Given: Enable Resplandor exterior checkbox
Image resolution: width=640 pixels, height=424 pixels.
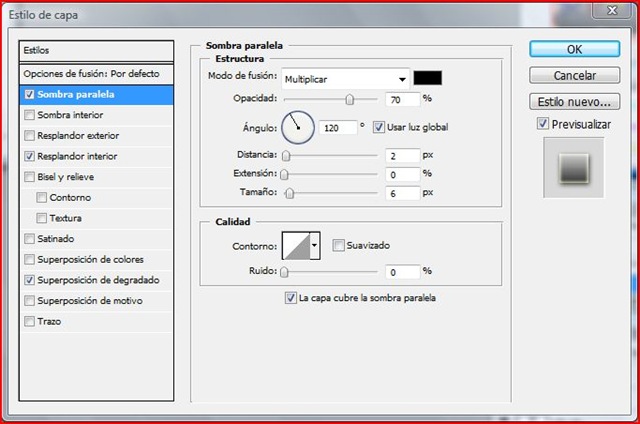Looking at the screenshot, I should [29, 135].
